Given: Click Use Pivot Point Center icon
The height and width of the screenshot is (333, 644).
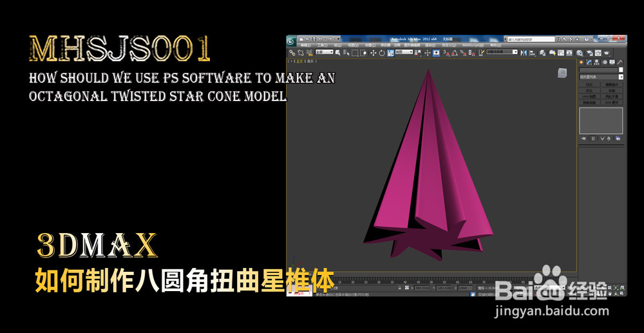Looking at the screenshot, I should pyautogui.click(x=418, y=53).
